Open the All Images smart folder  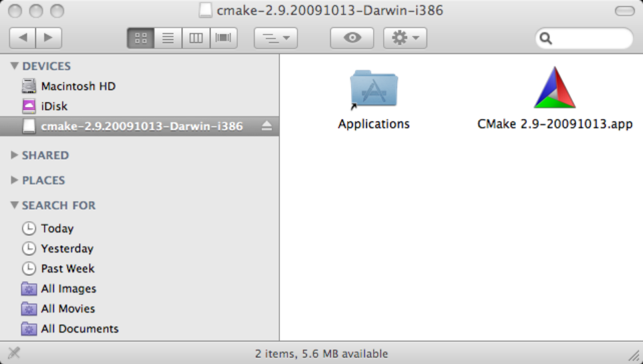click(140, 289)
